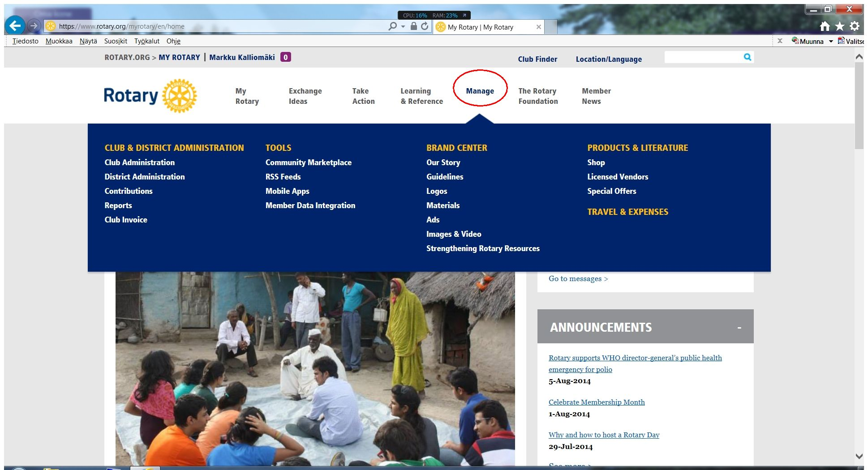Open Community Marketplace link
The height and width of the screenshot is (470, 868).
[309, 162]
